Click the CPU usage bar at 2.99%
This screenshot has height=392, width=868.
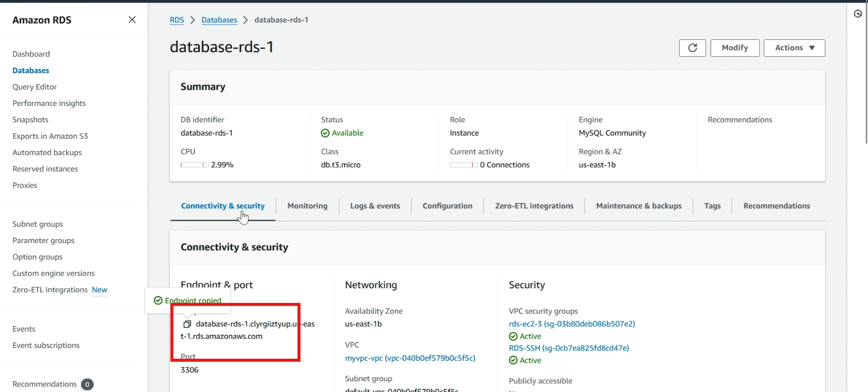tap(195, 165)
